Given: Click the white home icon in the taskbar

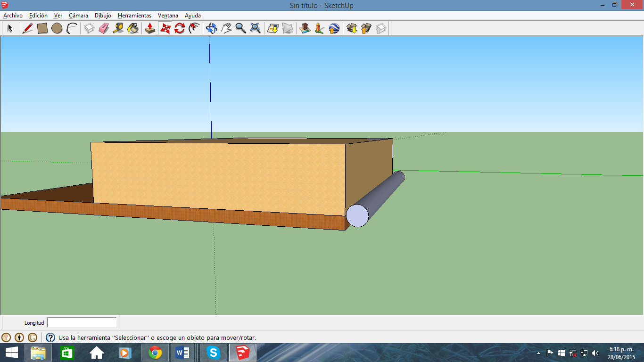Looking at the screenshot, I should pyautogui.click(x=97, y=353).
